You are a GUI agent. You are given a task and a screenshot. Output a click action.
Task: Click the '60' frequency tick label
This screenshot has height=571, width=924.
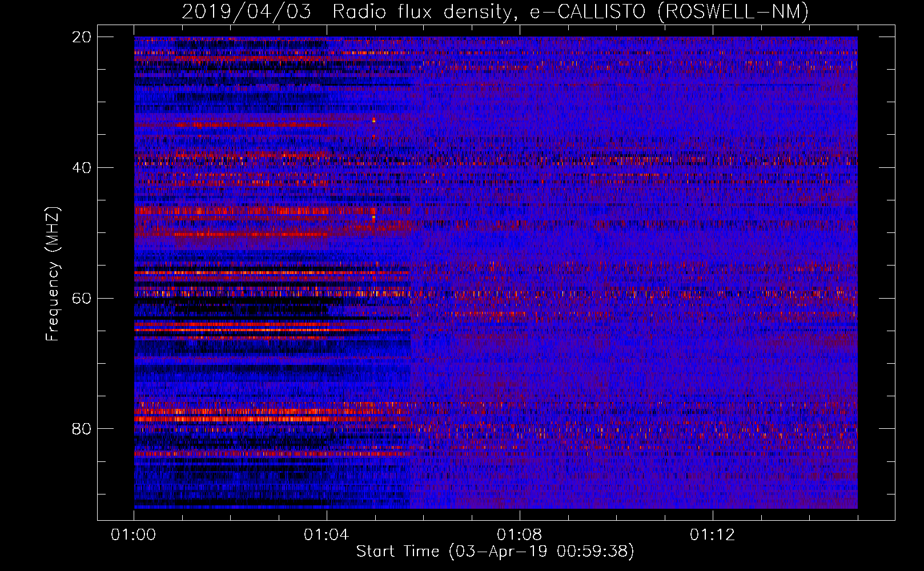pyautogui.click(x=82, y=299)
